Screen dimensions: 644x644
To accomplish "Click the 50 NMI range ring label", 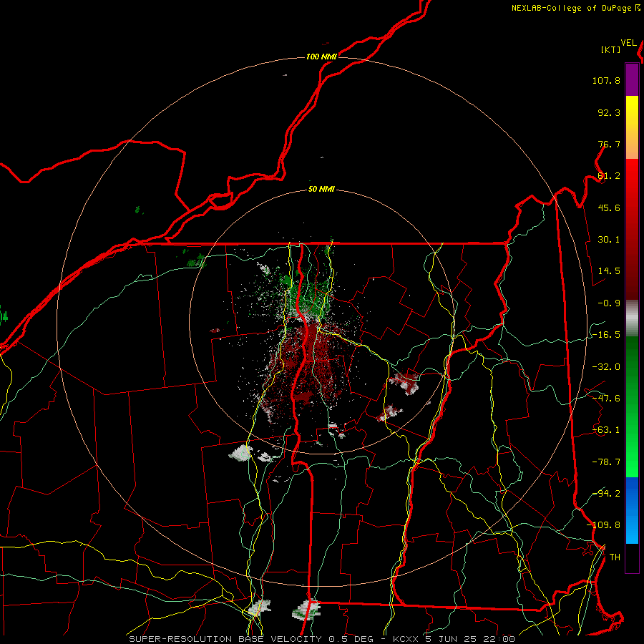I will coord(321,190).
